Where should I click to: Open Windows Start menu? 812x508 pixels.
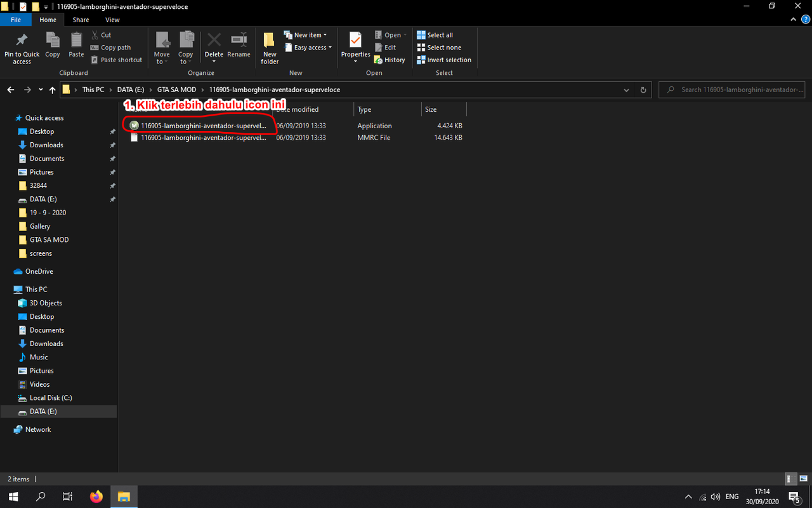13,497
